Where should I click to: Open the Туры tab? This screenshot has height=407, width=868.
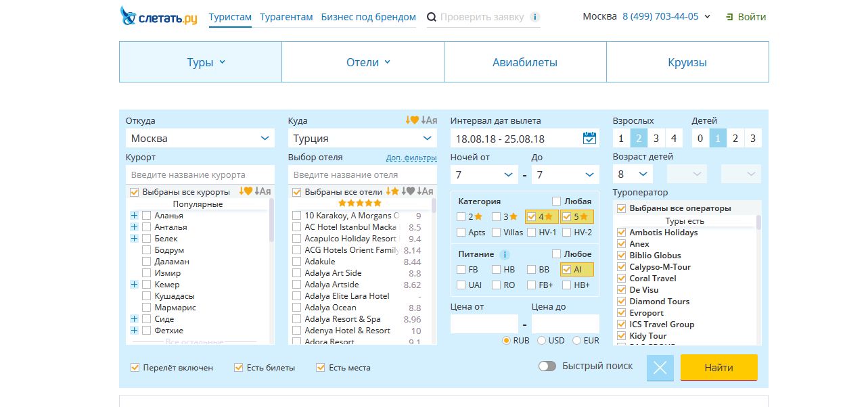[200, 62]
